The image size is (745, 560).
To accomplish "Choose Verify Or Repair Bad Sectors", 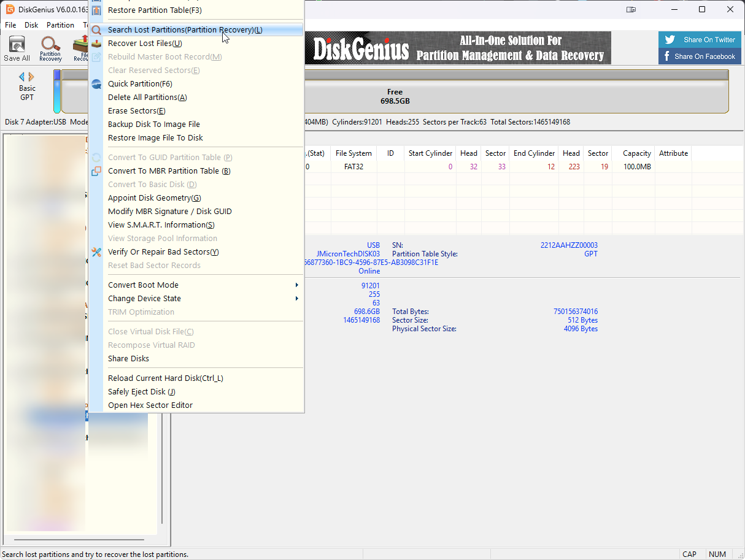I will click(163, 252).
